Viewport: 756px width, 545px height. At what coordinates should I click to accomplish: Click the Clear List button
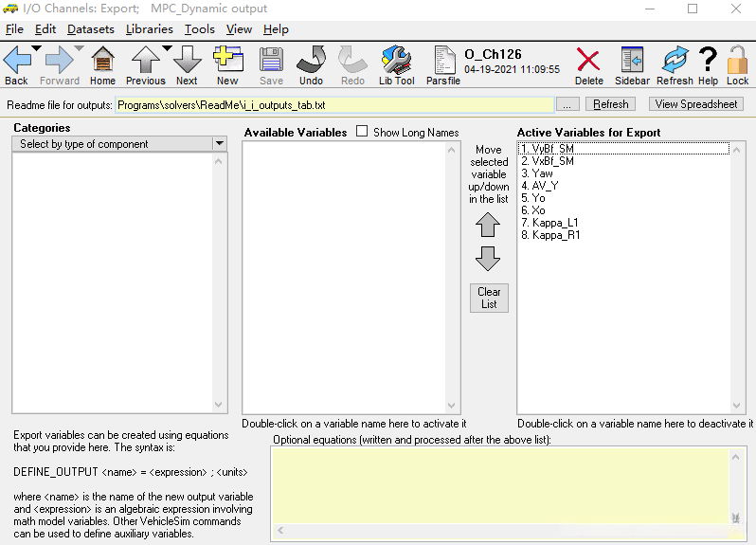pyautogui.click(x=489, y=298)
